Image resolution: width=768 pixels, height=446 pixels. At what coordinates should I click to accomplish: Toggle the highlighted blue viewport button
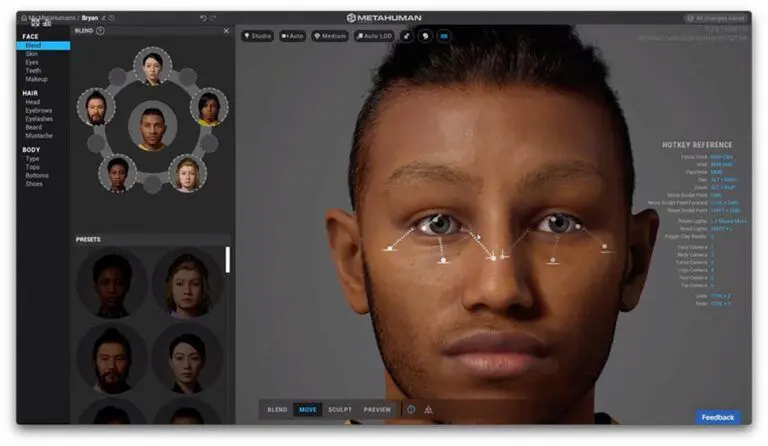coord(444,36)
